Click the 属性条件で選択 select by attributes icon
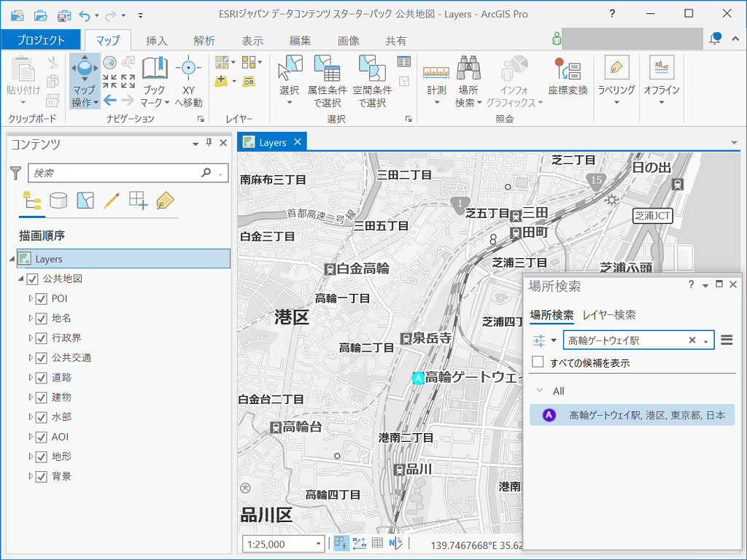This screenshot has height=560, width=747. point(327,70)
